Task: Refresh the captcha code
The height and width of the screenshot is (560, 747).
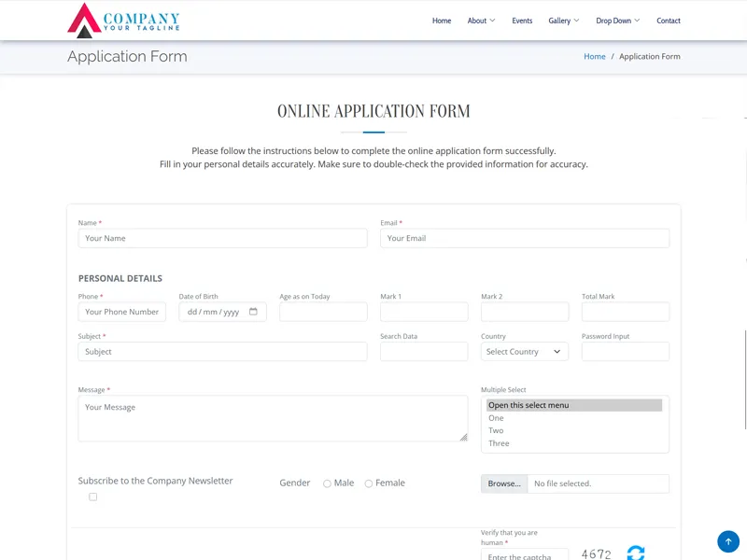Action: coord(636,553)
